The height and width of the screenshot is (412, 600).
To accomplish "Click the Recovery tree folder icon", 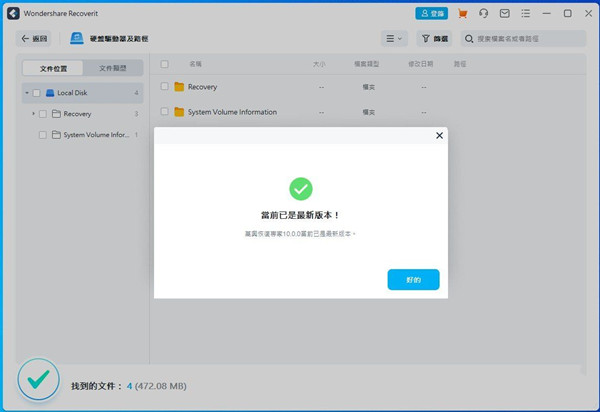I will coord(56,114).
